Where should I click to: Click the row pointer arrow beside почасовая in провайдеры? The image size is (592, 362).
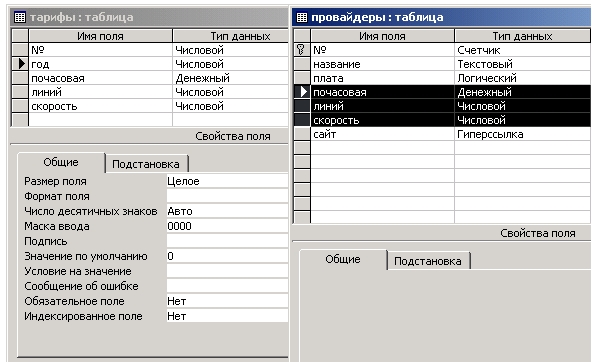click(304, 92)
